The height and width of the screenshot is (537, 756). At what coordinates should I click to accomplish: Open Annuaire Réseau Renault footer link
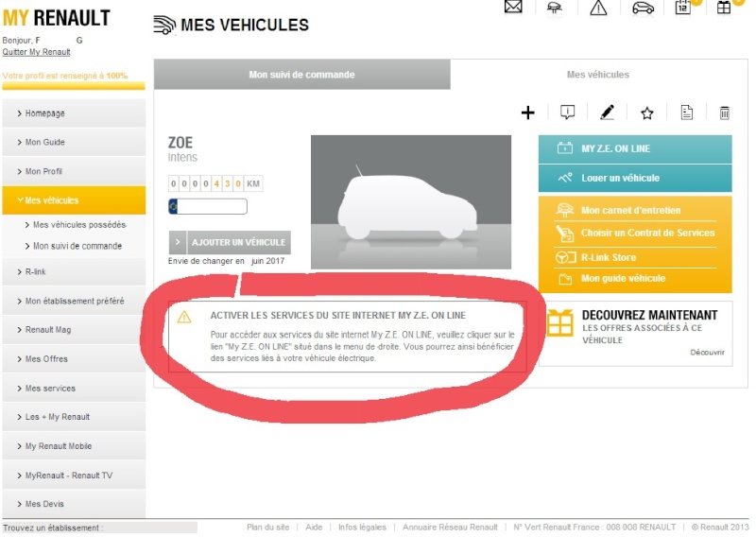click(450, 528)
